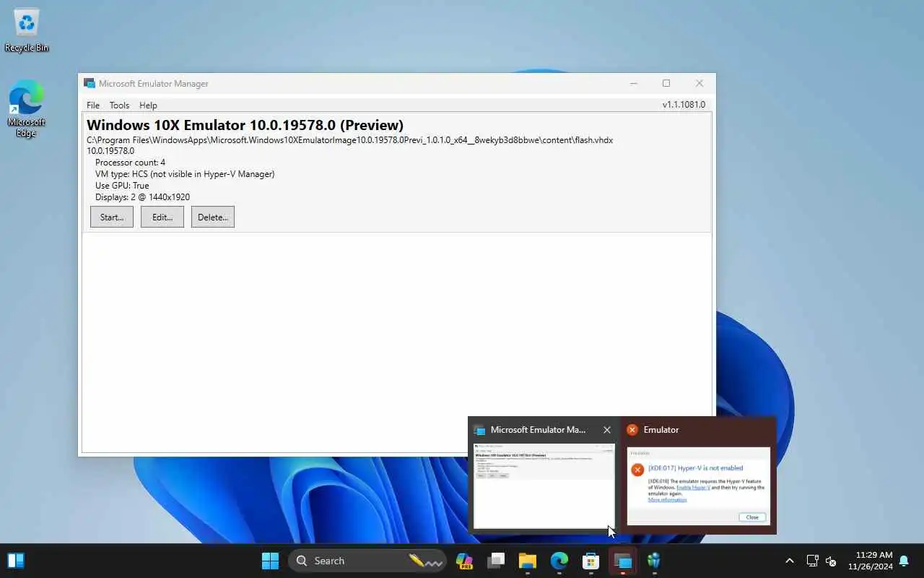Open the Windows Start menu

[270, 561]
